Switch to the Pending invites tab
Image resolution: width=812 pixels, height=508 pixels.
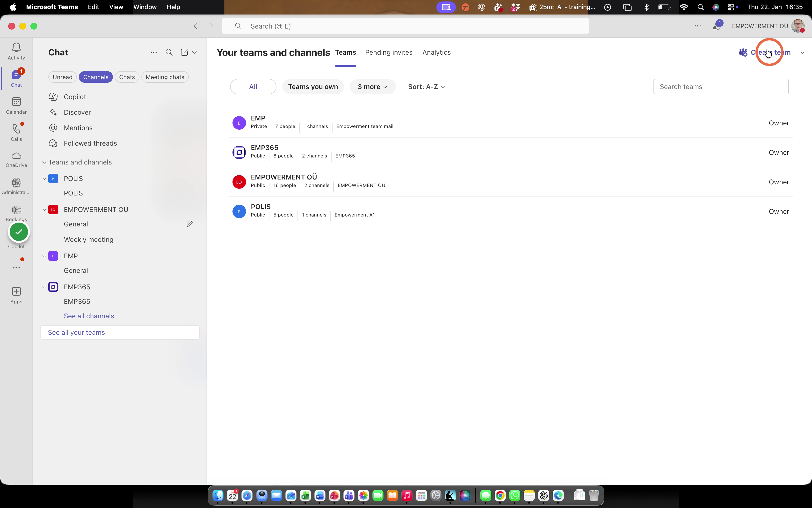click(x=389, y=52)
